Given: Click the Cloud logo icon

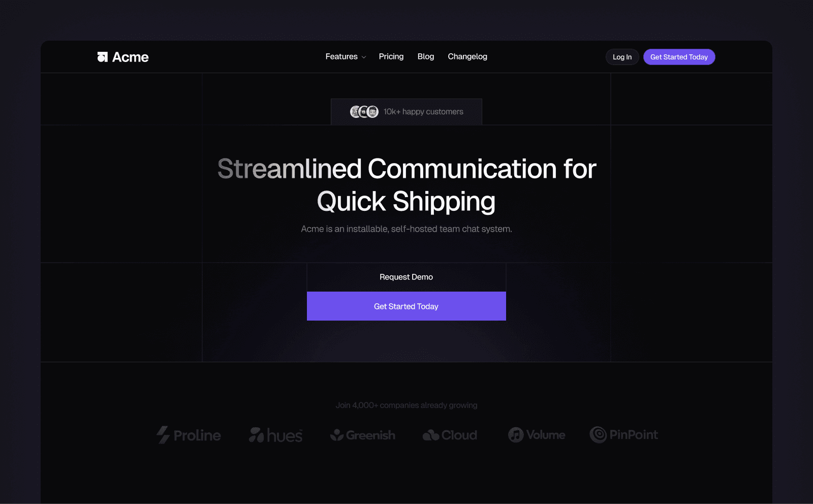Looking at the screenshot, I should click(x=431, y=435).
